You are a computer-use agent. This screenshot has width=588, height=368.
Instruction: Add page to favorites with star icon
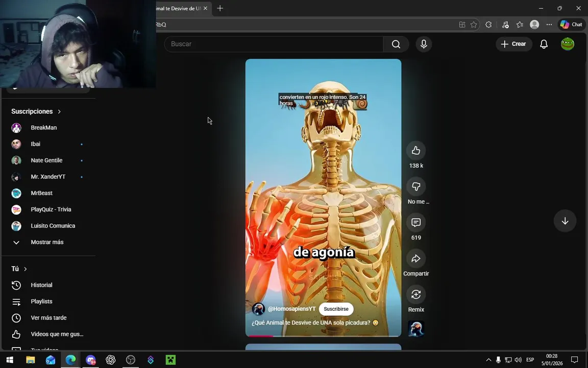pos(474,25)
